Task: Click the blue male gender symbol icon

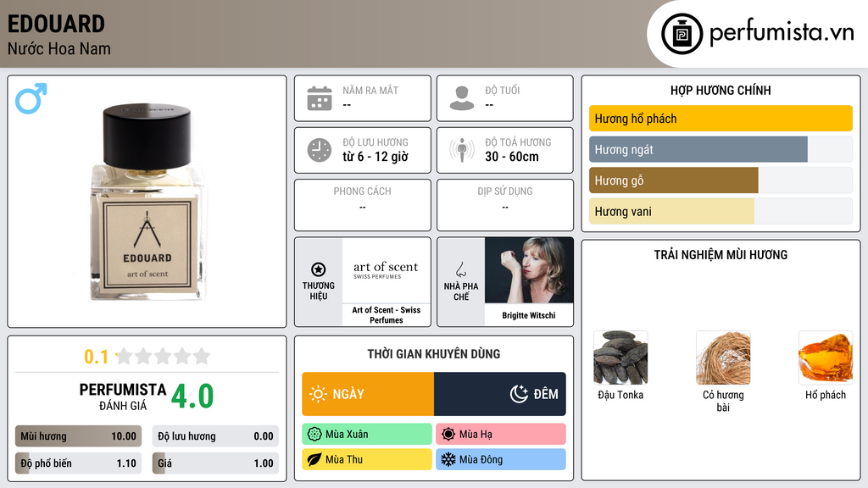Action: 31,98
